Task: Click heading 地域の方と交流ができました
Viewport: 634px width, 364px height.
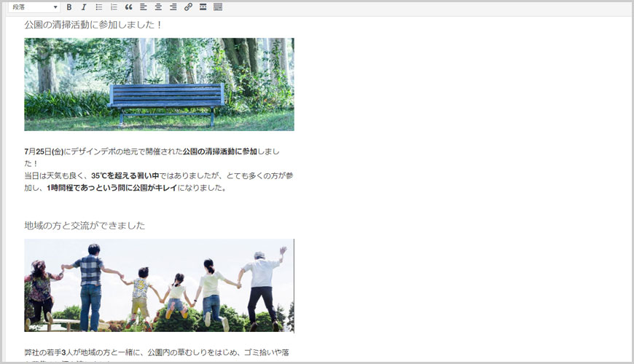Action: 85,226
